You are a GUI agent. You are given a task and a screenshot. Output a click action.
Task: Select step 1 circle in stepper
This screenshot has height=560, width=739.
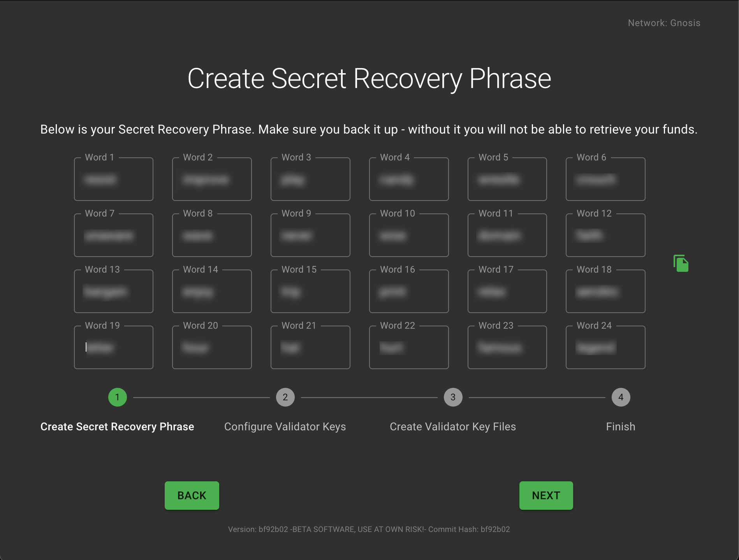click(x=117, y=397)
